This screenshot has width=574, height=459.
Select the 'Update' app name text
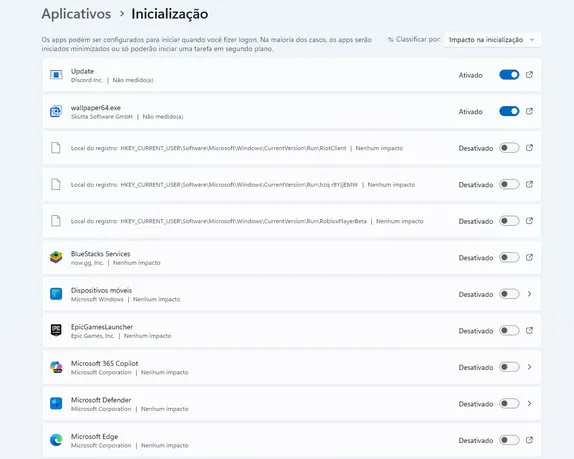click(82, 71)
